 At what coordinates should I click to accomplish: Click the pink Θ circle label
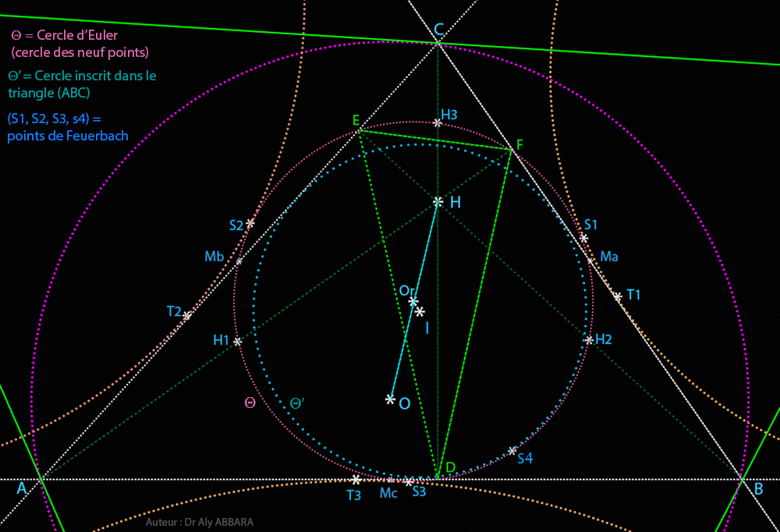tap(250, 403)
